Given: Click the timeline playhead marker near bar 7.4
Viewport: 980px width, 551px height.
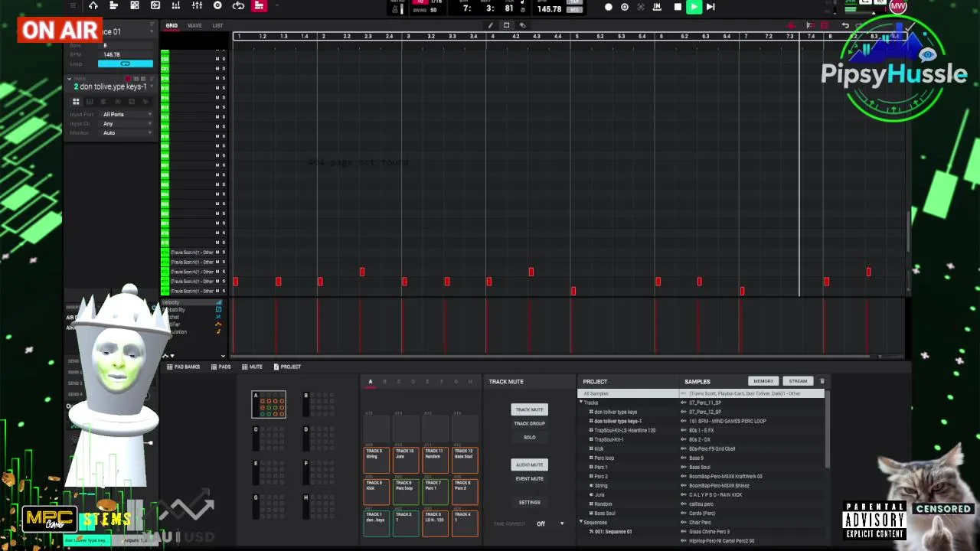Looking at the screenshot, I should click(x=799, y=36).
